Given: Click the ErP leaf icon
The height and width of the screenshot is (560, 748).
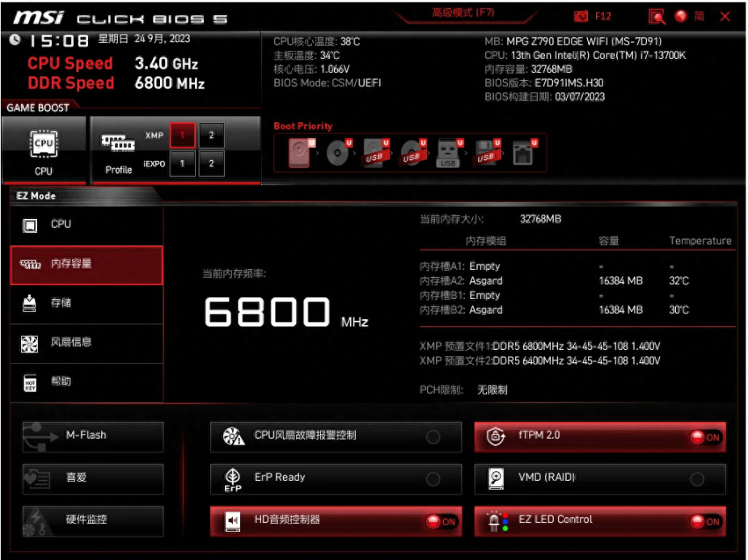Looking at the screenshot, I should tap(233, 479).
